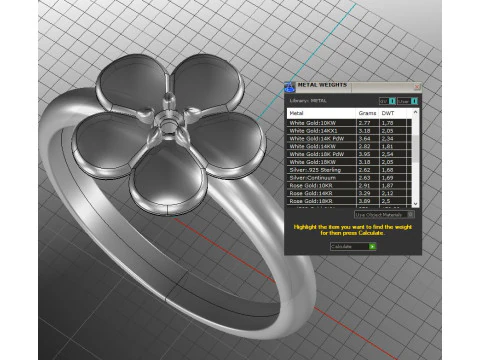
Task: Click the Calculate button
Action: pos(353,246)
